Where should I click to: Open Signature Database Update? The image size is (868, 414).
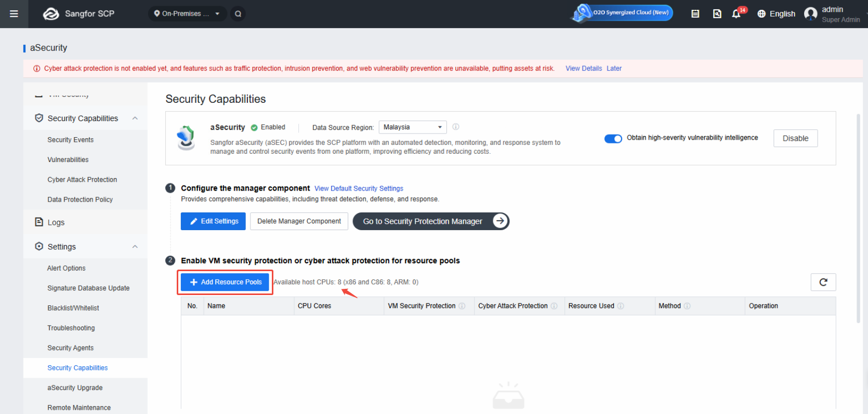pyautogui.click(x=88, y=288)
